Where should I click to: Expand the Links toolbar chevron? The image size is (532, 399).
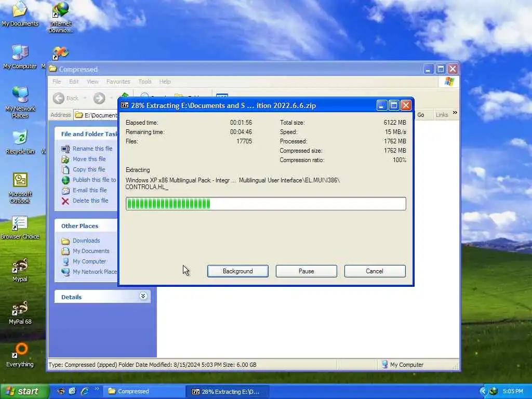click(x=455, y=113)
